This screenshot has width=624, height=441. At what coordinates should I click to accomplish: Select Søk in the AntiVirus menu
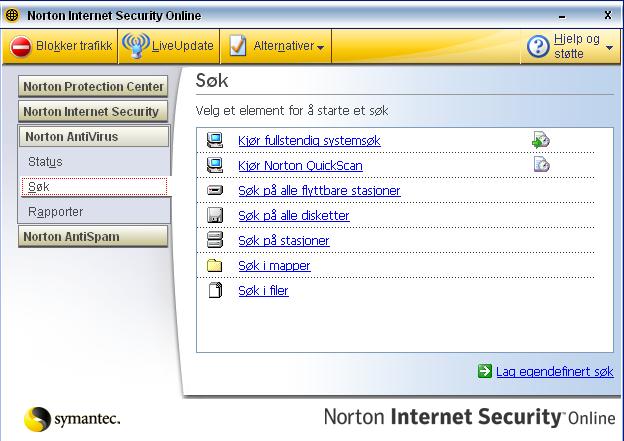[94, 187]
